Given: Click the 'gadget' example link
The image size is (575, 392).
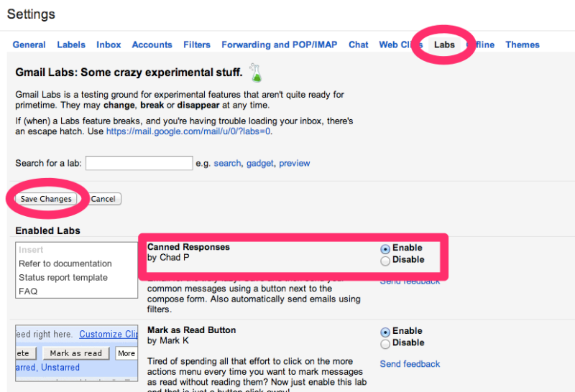Looking at the screenshot, I should coord(260,163).
